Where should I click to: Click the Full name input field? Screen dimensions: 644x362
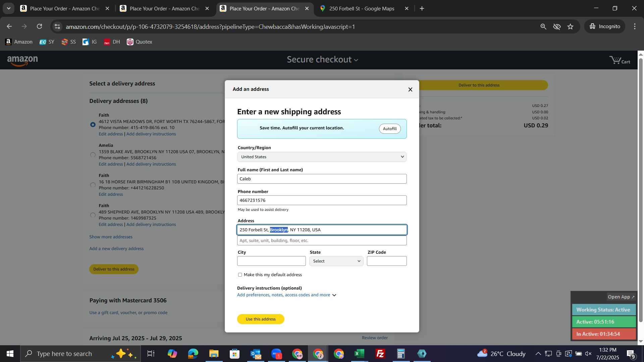pyautogui.click(x=322, y=179)
